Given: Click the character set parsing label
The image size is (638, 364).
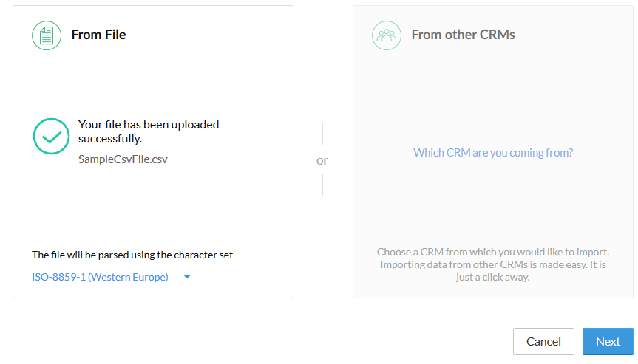Looking at the screenshot, I should click(132, 255).
